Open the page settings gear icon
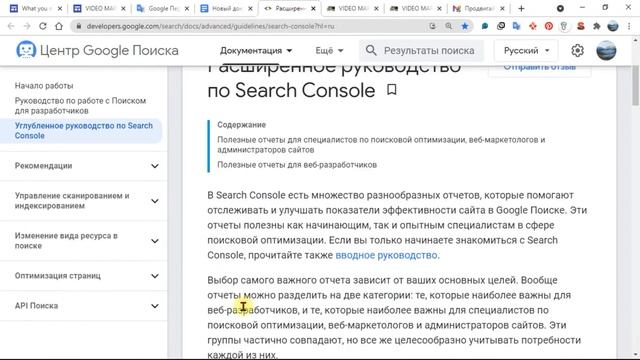The height and width of the screenshot is (360, 640). 577,51
